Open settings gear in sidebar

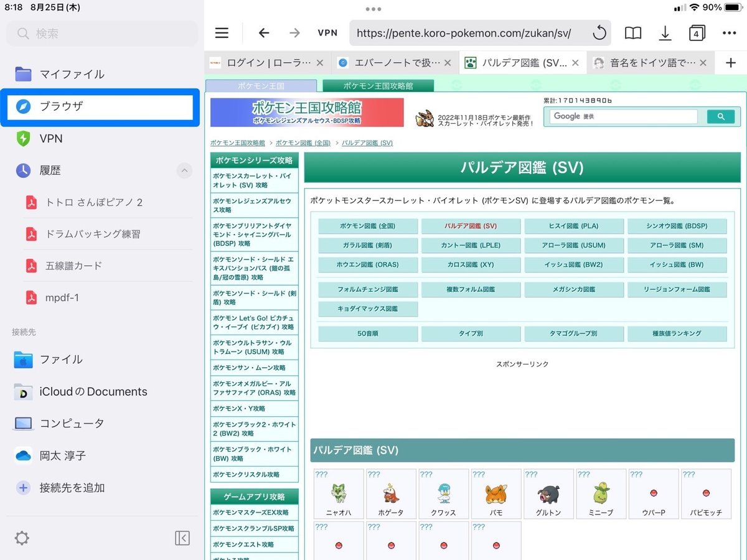click(22, 538)
